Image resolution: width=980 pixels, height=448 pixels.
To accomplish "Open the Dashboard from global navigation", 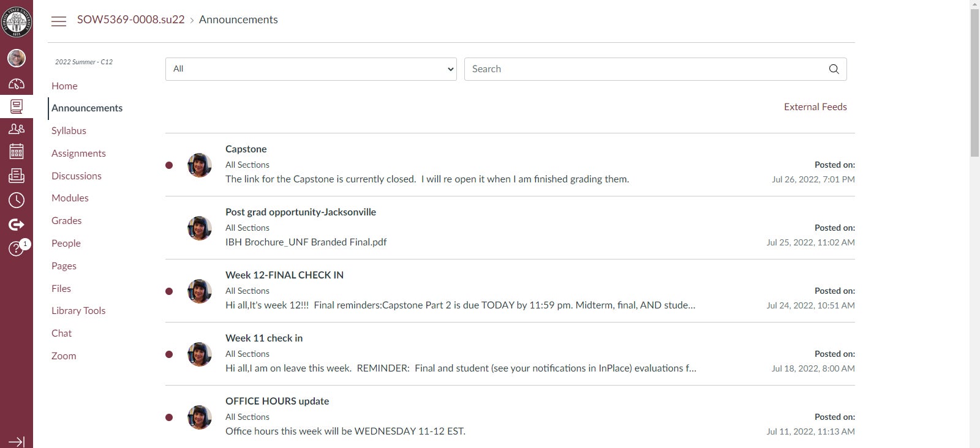I will click(x=17, y=84).
